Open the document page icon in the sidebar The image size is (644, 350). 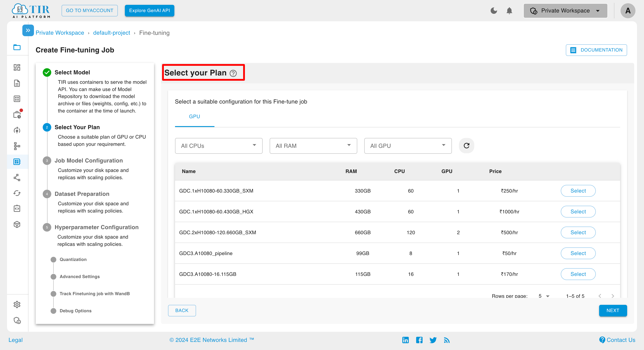point(17,83)
